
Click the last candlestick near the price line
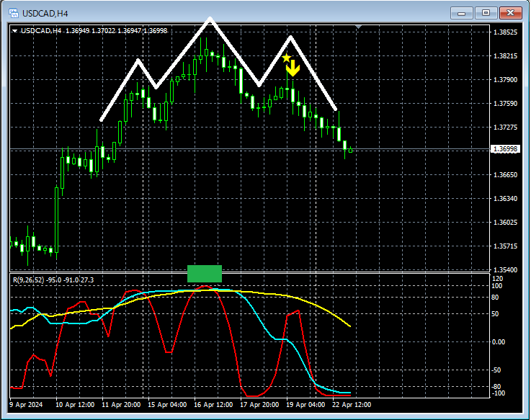351,150
